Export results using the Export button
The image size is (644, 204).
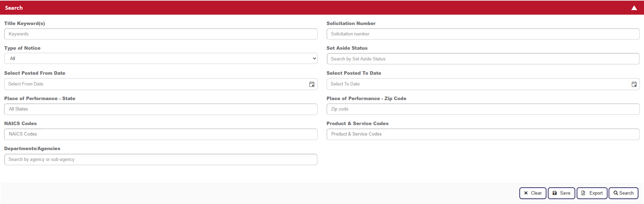[592, 193]
